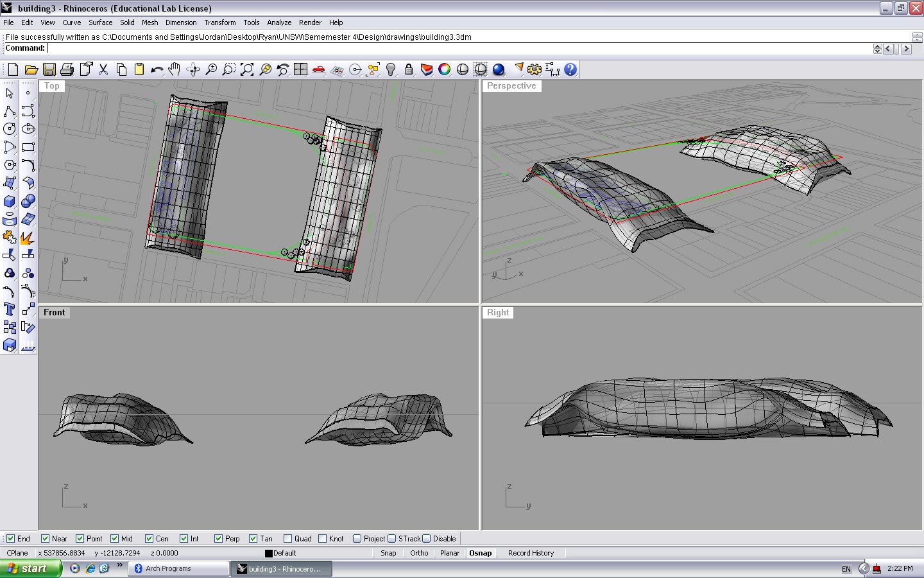Click Planar in the status bar
Screen dimensions: 924x578
[x=450, y=553]
